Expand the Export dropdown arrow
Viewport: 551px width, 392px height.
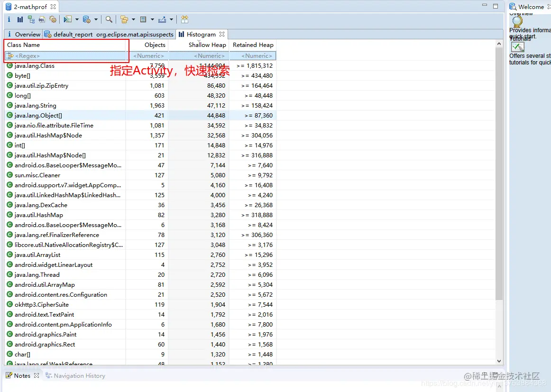click(171, 19)
